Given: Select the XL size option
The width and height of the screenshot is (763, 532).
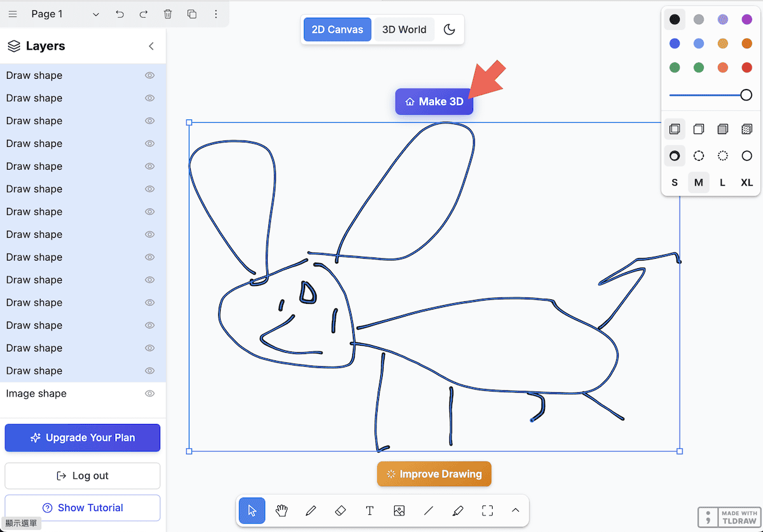Looking at the screenshot, I should tap(746, 182).
